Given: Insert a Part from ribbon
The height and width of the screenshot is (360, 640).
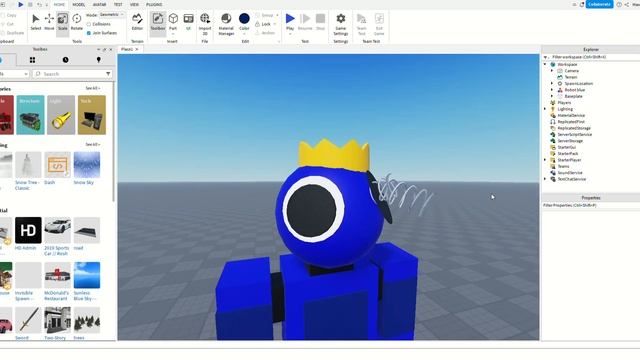Looking at the screenshot, I should point(173,21).
